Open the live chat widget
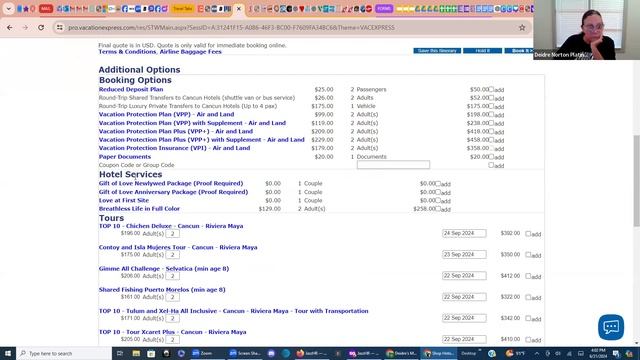This screenshot has height=360, width=640. 611,327
